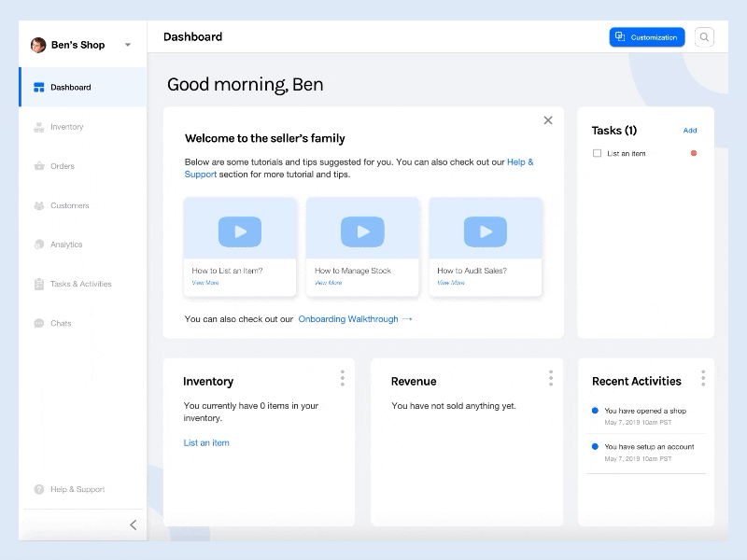Click View More under How to Audit Sales
Image resolution: width=747 pixels, height=560 pixels.
(x=451, y=283)
